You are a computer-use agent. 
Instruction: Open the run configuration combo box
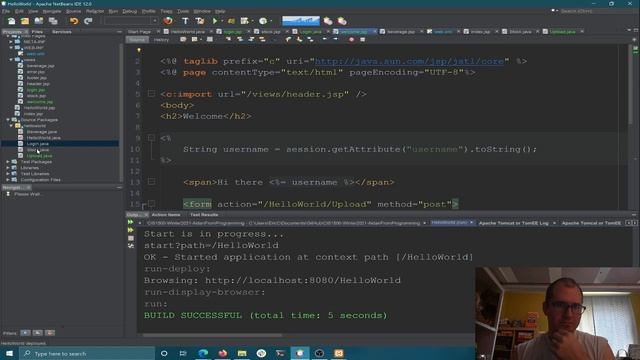[x=131, y=21]
